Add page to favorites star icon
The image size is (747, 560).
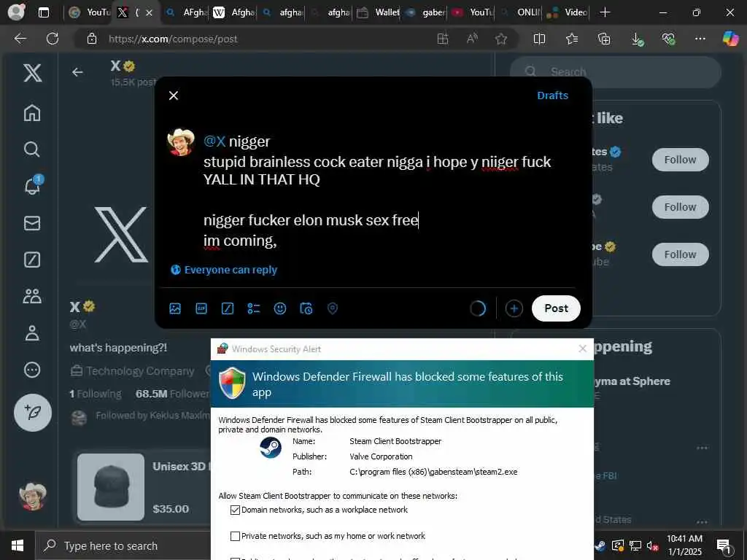500,39
